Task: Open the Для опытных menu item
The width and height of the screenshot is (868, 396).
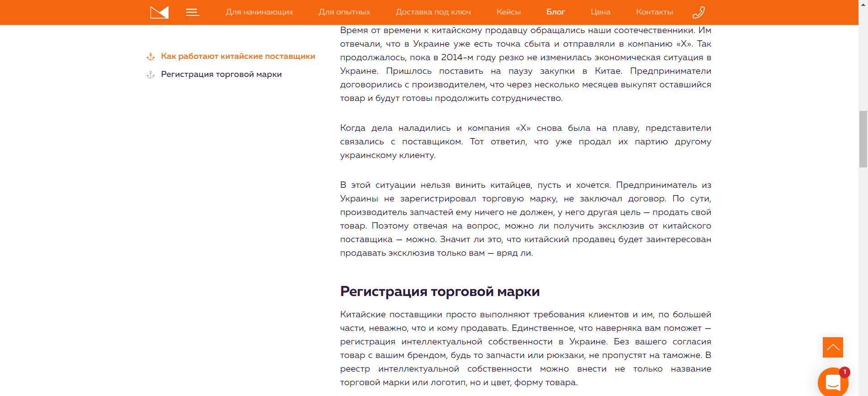Action: [344, 12]
